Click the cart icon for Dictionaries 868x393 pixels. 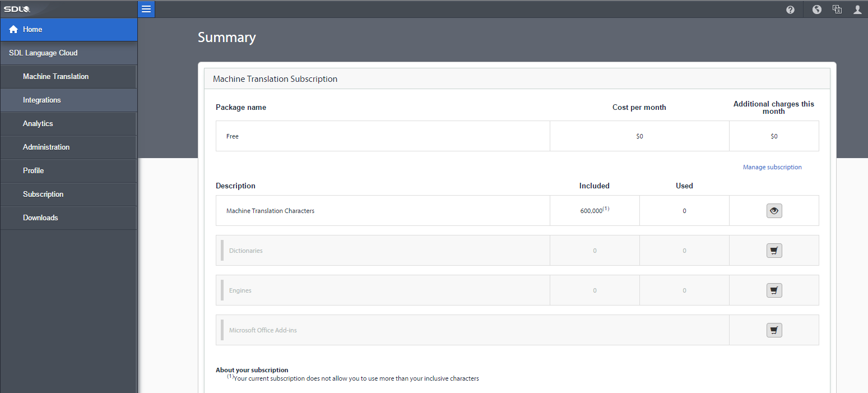tap(774, 251)
